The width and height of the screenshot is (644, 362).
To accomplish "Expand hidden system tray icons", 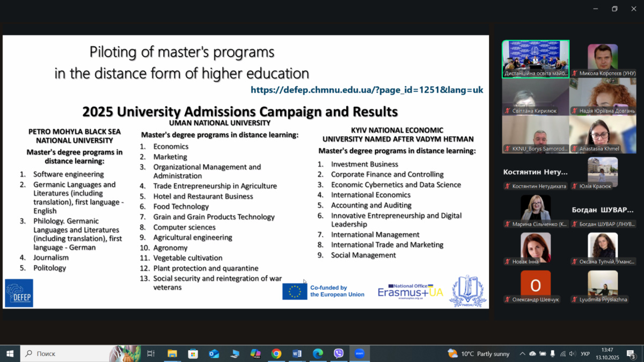I will click(522, 354).
